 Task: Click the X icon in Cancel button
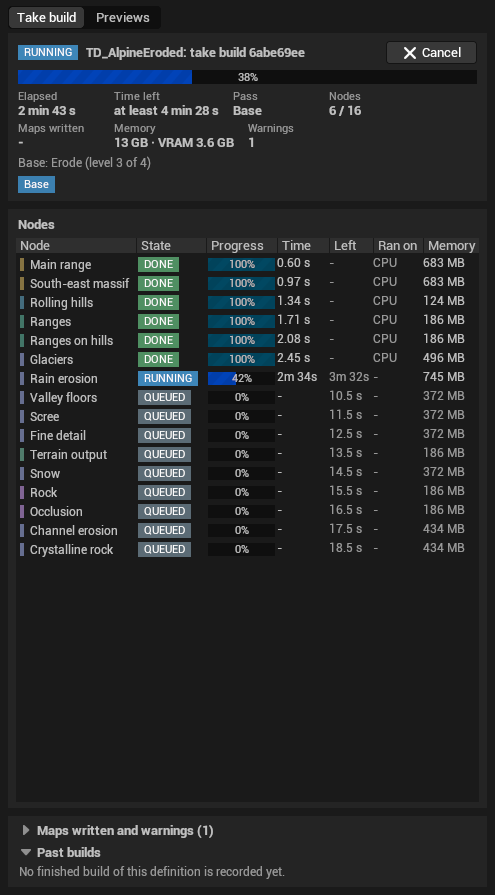click(410, 53)
